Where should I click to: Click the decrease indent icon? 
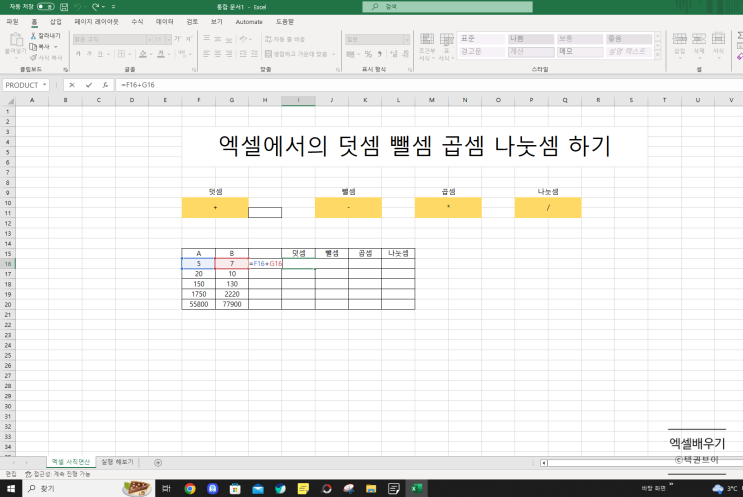(243, 54)
